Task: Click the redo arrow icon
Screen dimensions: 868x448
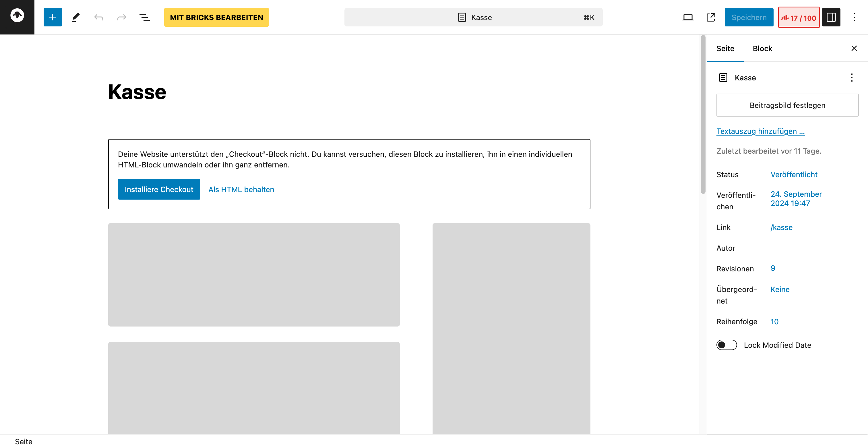Action: [121, 17]
